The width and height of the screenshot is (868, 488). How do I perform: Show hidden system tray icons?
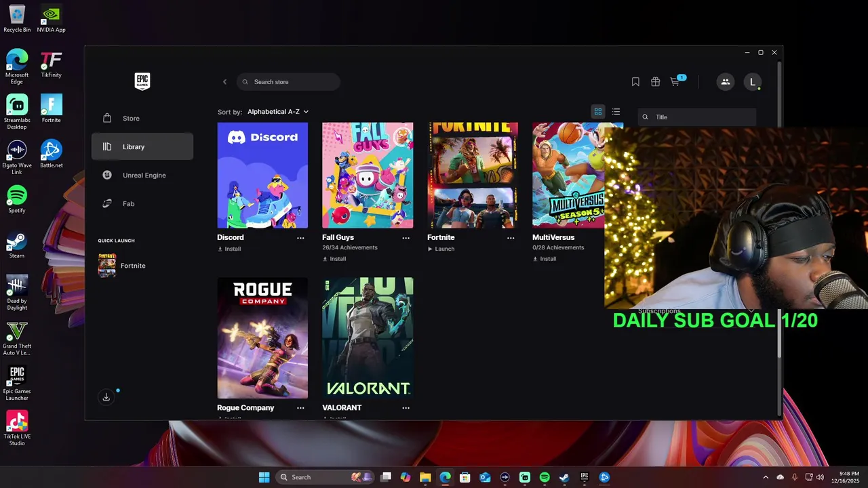[766, 477]
